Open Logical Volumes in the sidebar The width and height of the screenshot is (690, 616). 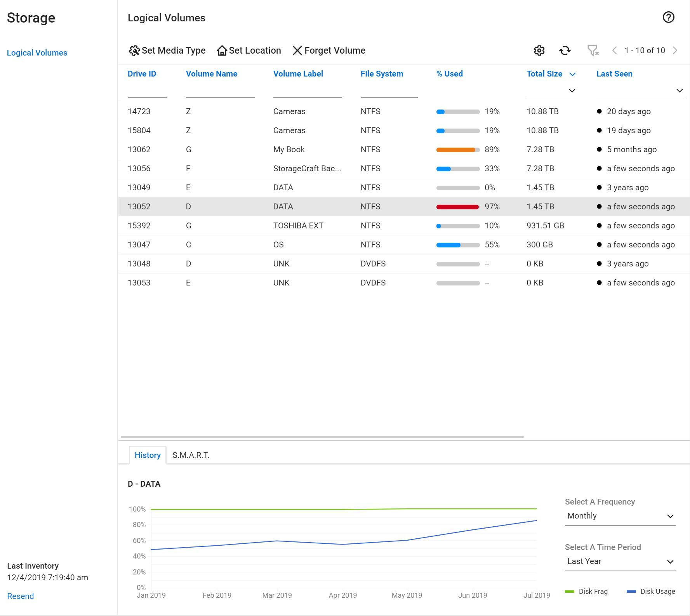coord(37,53)
